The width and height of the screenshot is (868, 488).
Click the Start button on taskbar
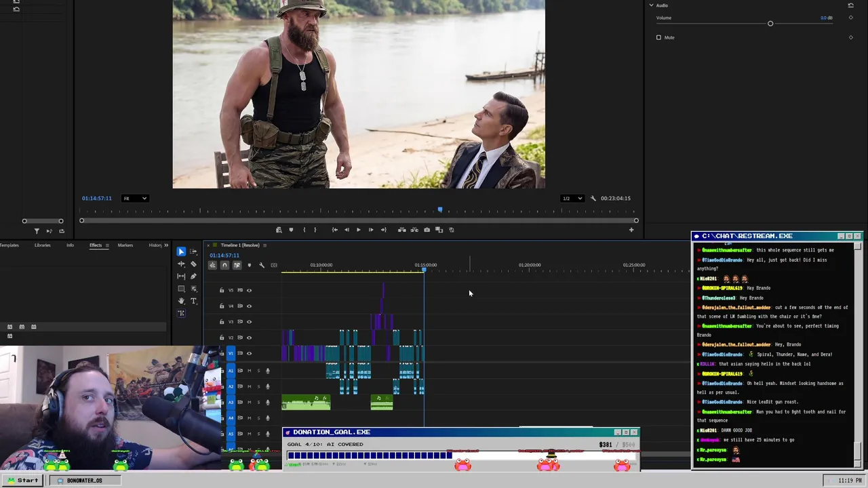point(24,481)
